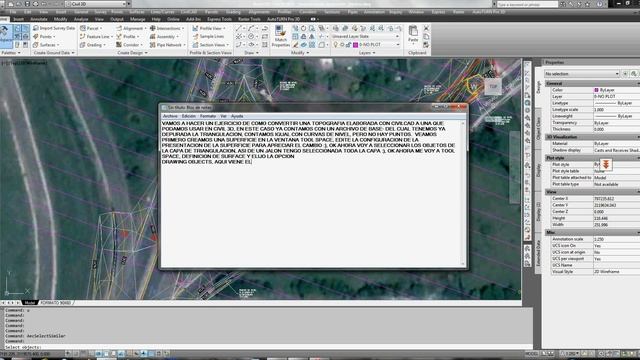Screen dimensions: 640x360
Task: Switch to the Output ribbon tab
Action: (x=117, y=19)
